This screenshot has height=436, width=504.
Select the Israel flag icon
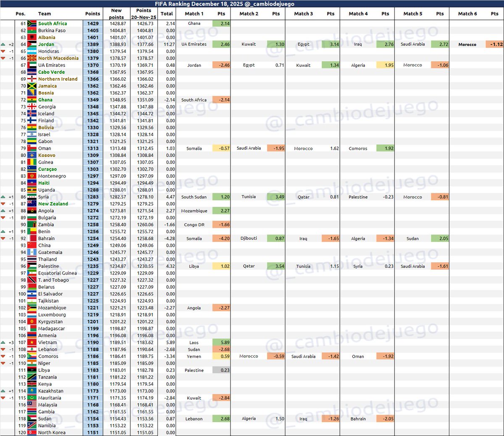32,135
